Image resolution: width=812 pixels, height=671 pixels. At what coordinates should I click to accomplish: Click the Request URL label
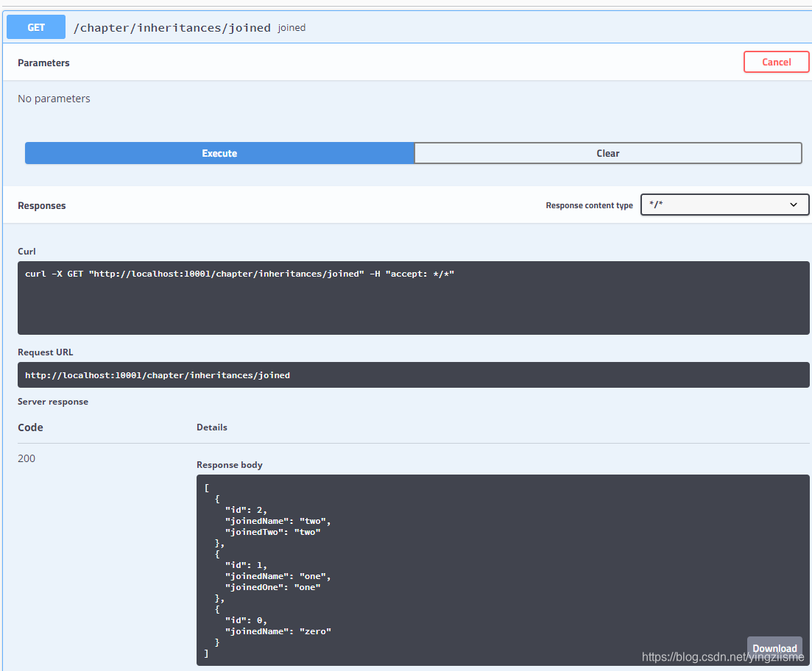coord(46,352)
